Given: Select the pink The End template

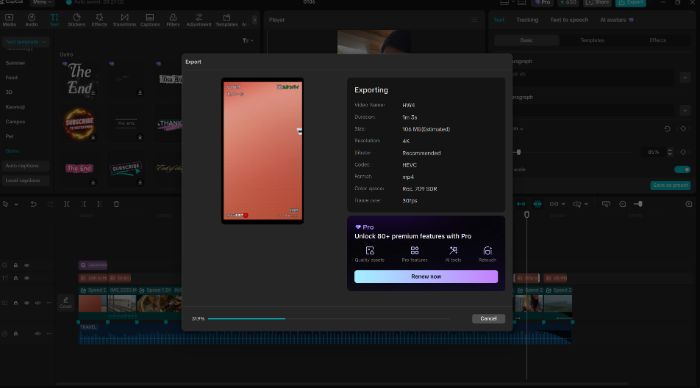Looking at the screenshot, I should tap(79, 168).
